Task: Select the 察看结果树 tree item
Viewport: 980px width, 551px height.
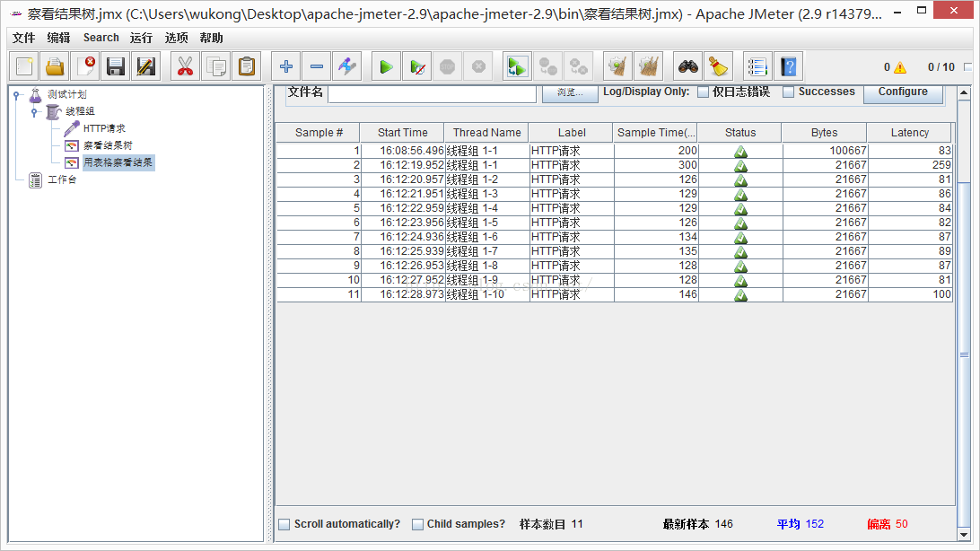Action: click(108, 145)
